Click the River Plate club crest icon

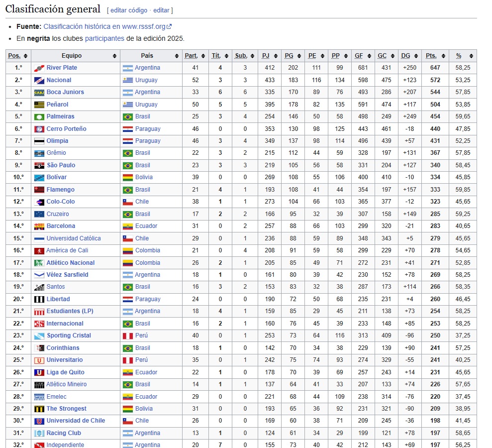pos(39,68)
